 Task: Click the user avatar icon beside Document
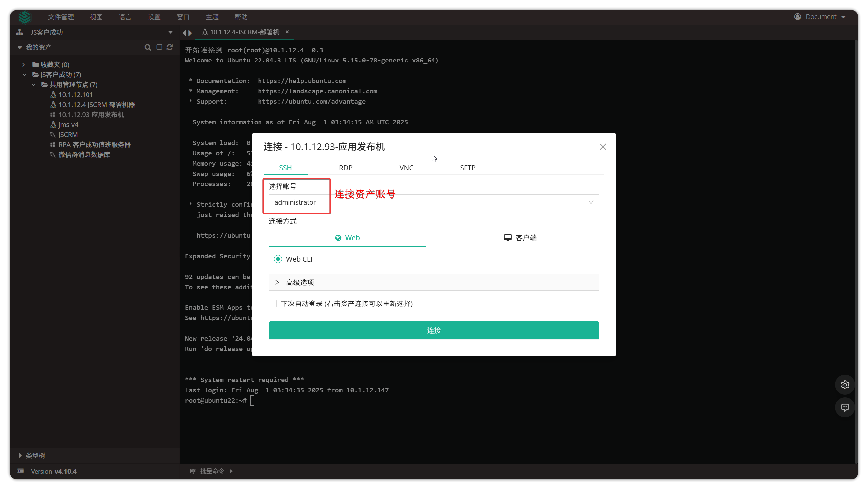pyautogui.click(x=797, y=17)
